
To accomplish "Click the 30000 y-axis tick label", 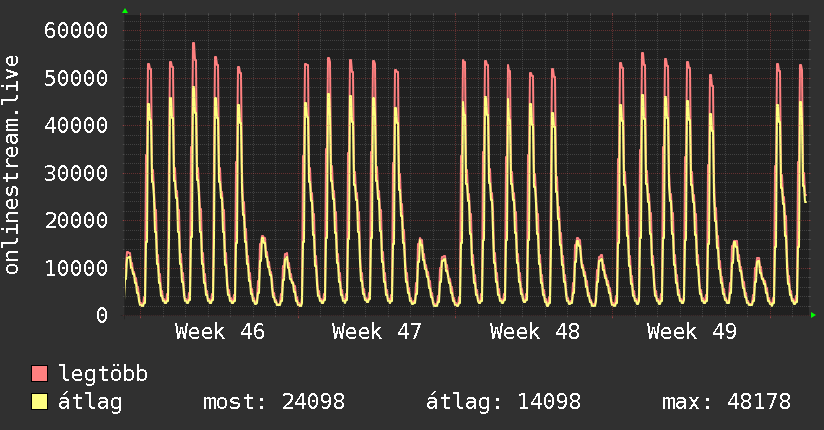I will click(x=76, y=173).
